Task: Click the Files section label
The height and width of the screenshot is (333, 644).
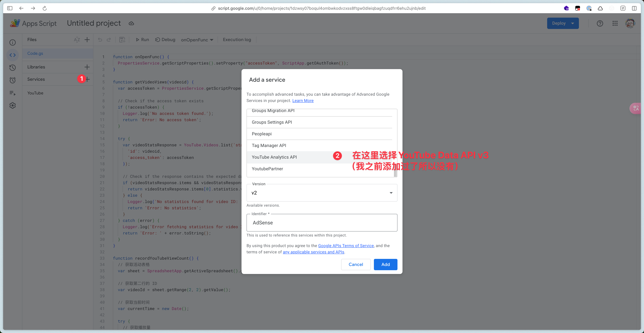Action: [x=32, y=40]
